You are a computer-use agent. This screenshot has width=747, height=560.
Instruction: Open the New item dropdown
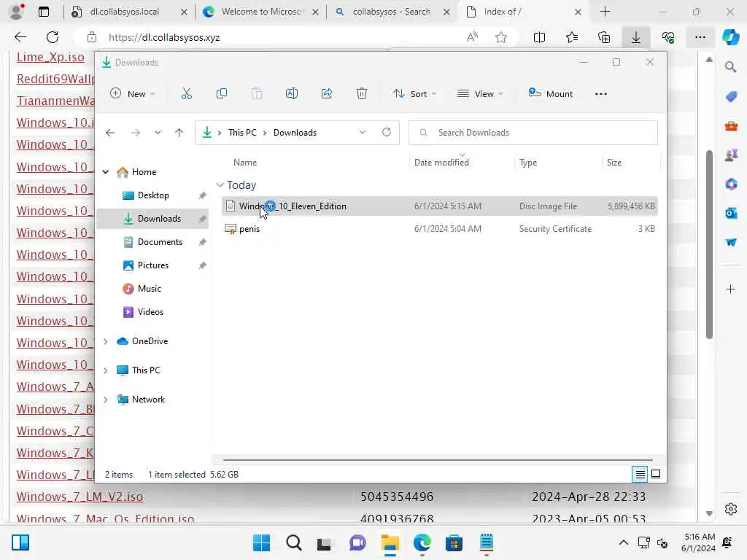[133, 94]
